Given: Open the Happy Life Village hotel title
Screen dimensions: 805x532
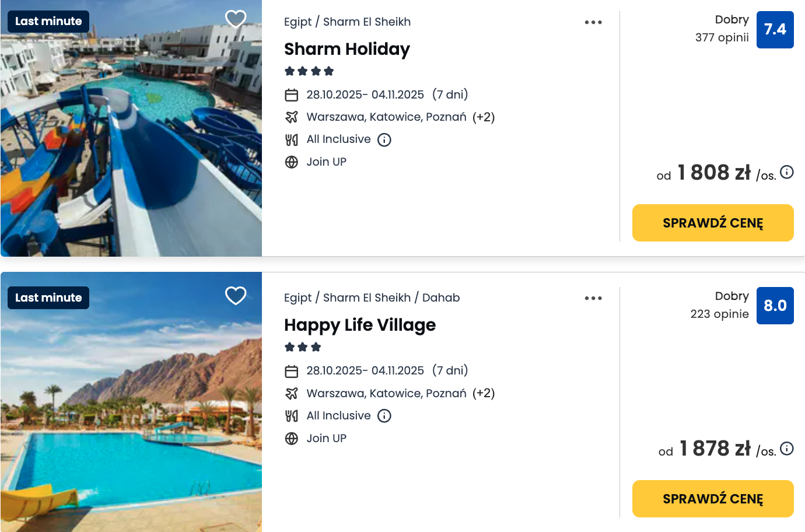Looking at the screenshot, I should click(x=360, y=325).
